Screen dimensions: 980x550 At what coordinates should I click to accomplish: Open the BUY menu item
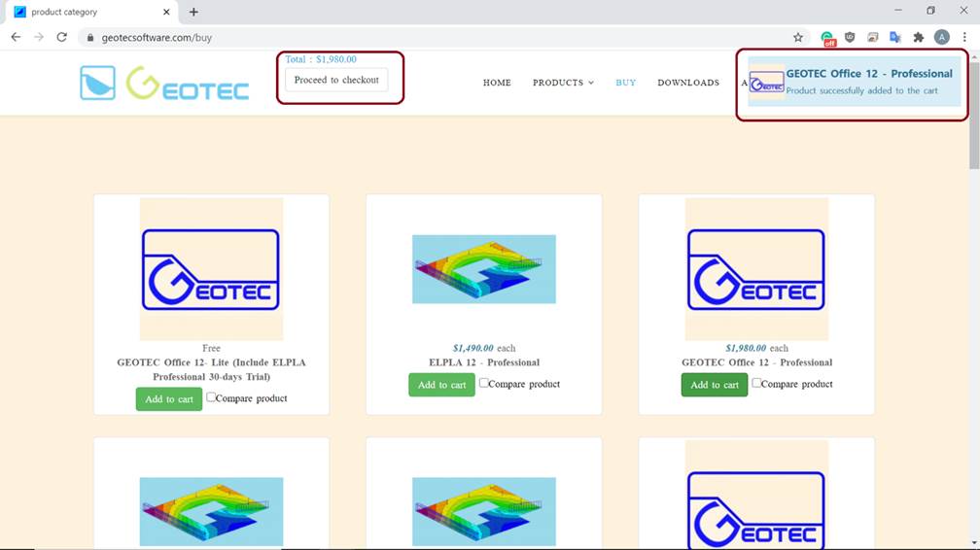tap(626, 83)
